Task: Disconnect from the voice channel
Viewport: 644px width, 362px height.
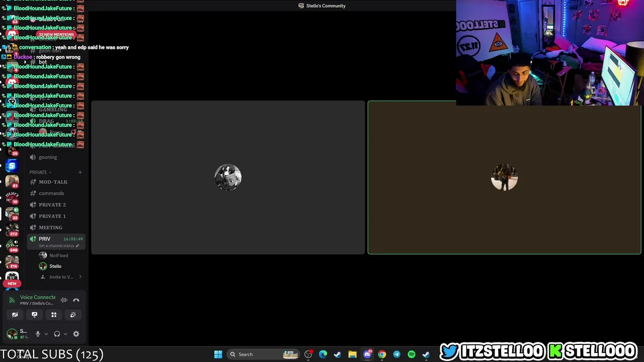Action: pos(76,300)
